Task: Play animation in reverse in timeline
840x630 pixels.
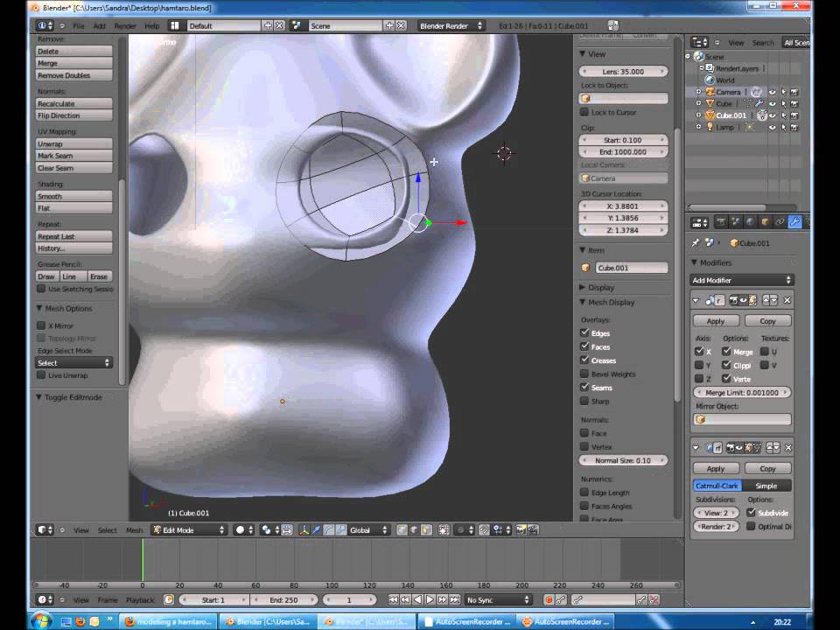Action: (x=418, y=600)
